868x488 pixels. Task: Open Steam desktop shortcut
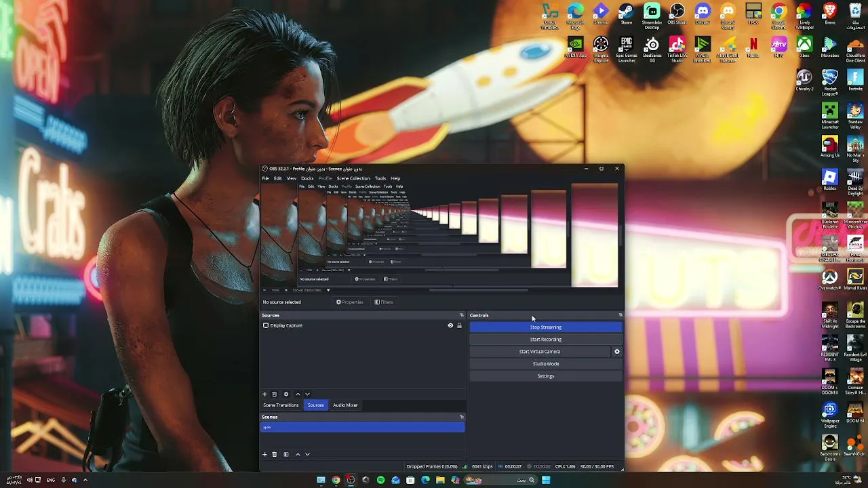[x=627, y=15]
